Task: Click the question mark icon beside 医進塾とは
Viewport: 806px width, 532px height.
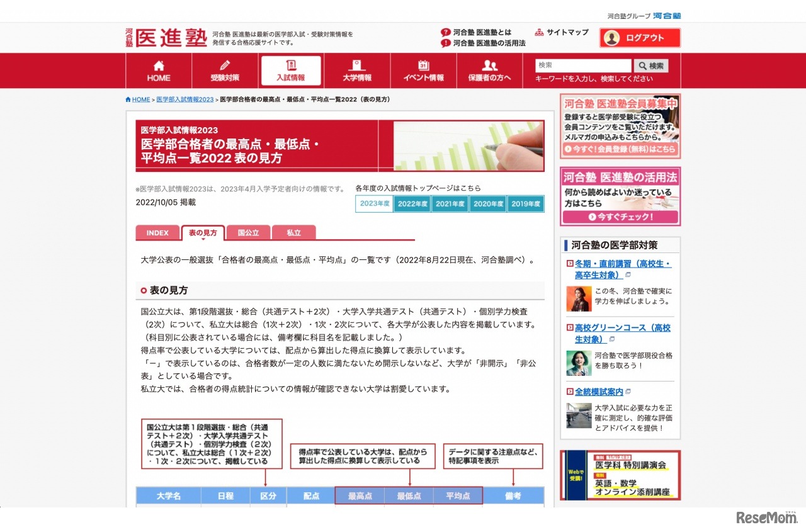Action: click(446, 32)
